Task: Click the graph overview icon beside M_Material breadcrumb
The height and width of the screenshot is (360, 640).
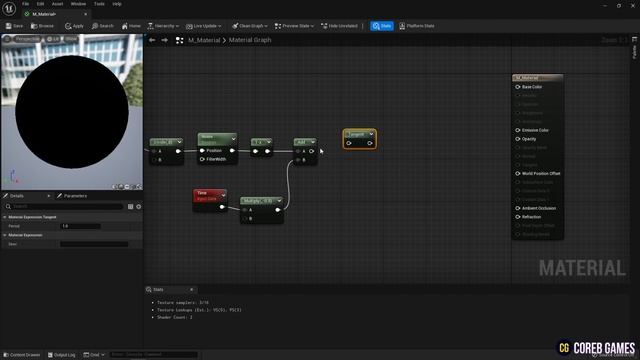Action: tap(179, 40)
